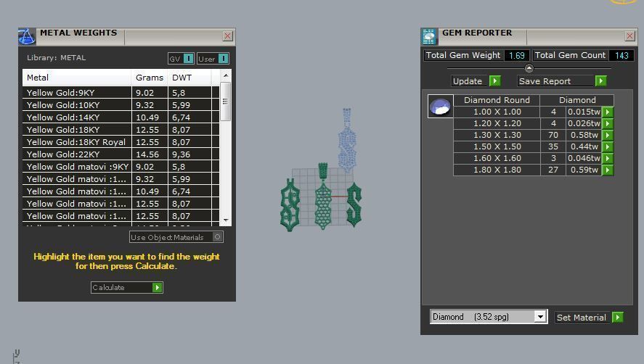
Task: Click green arrow for 1.80 X 1.80 row
Action: point(608,170)
